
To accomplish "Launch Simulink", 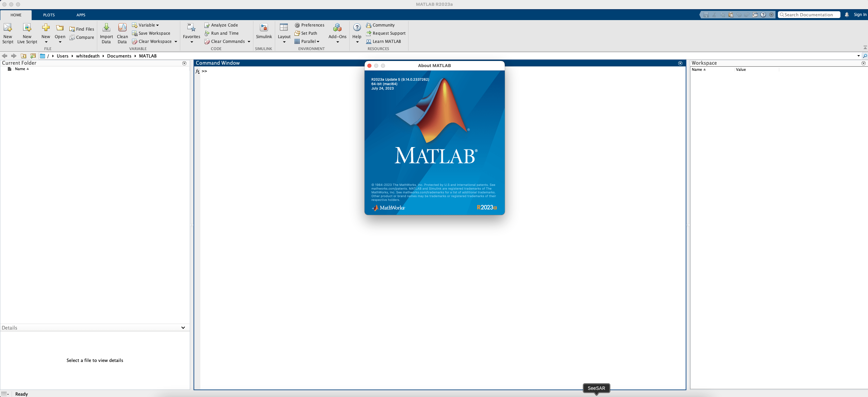I will [264, 31].
